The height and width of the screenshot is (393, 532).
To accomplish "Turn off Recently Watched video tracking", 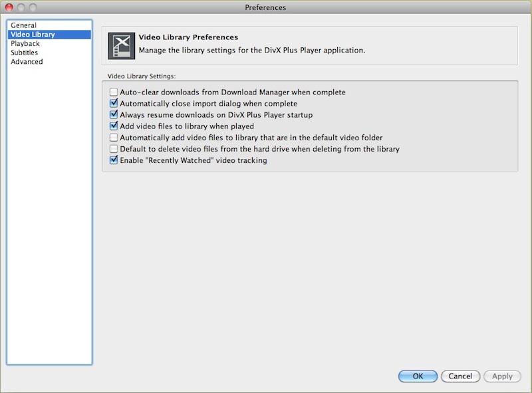I will [114, 160].
